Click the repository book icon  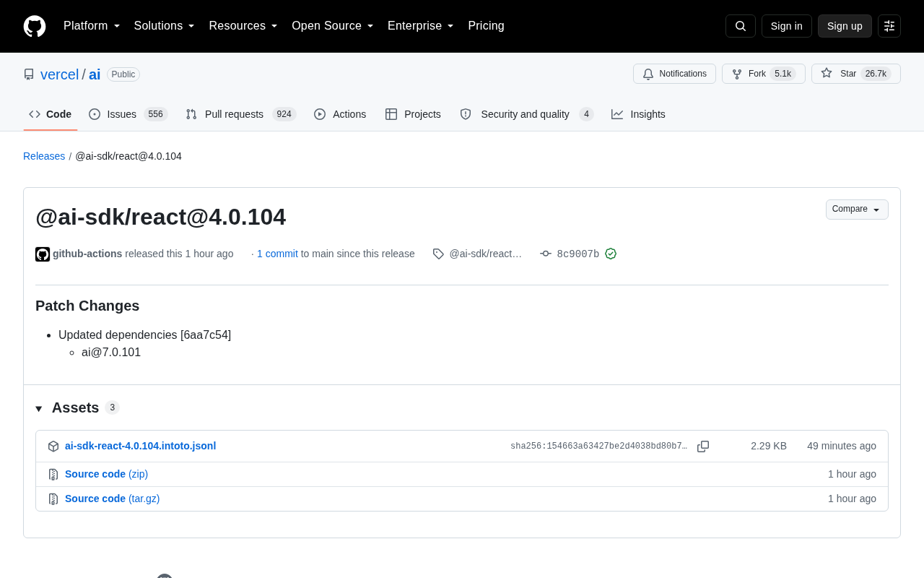29,74
